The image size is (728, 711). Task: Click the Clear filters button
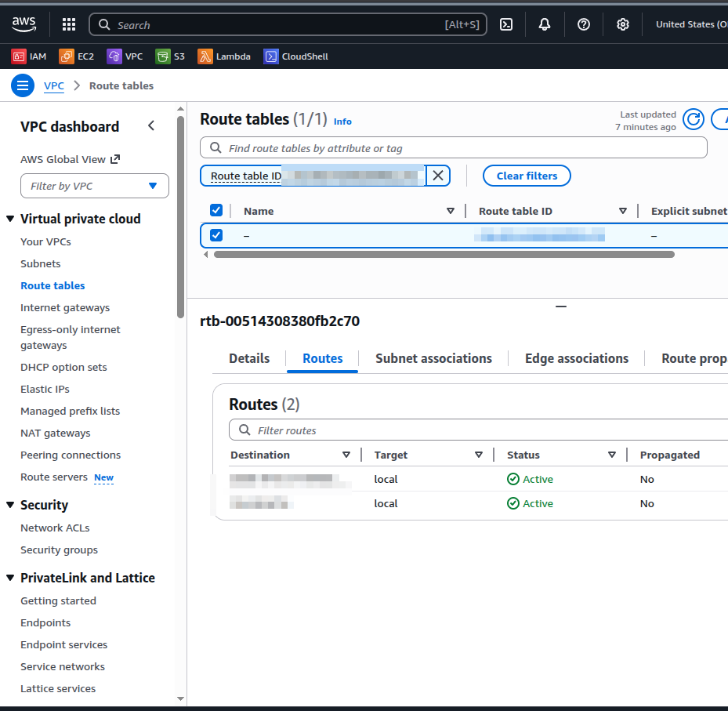(x=527, y=176)
